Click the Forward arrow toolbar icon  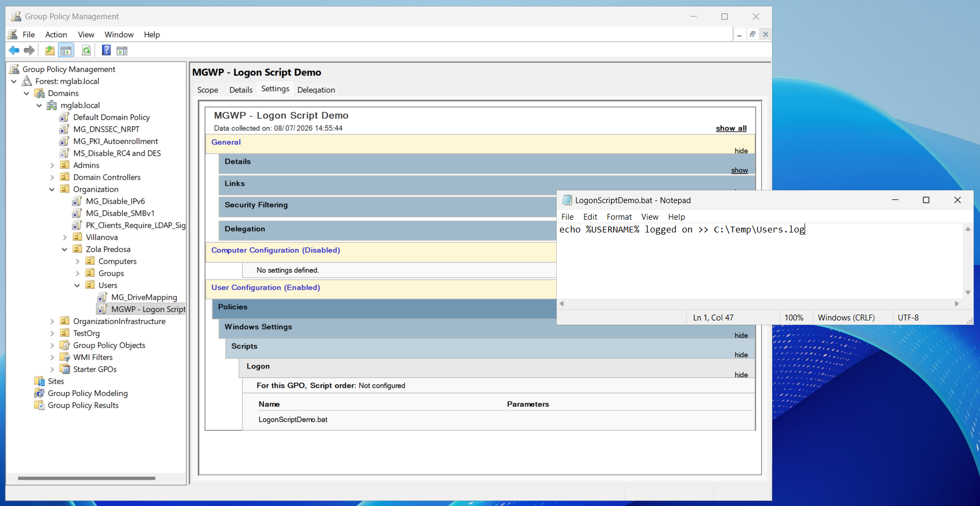[x=29, y=51]
